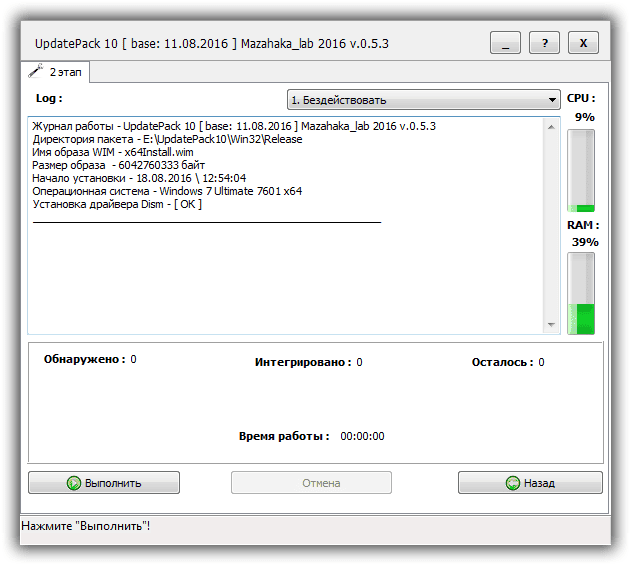
Task: Click the log scrollbar down arrow
Action: point(553,325)
